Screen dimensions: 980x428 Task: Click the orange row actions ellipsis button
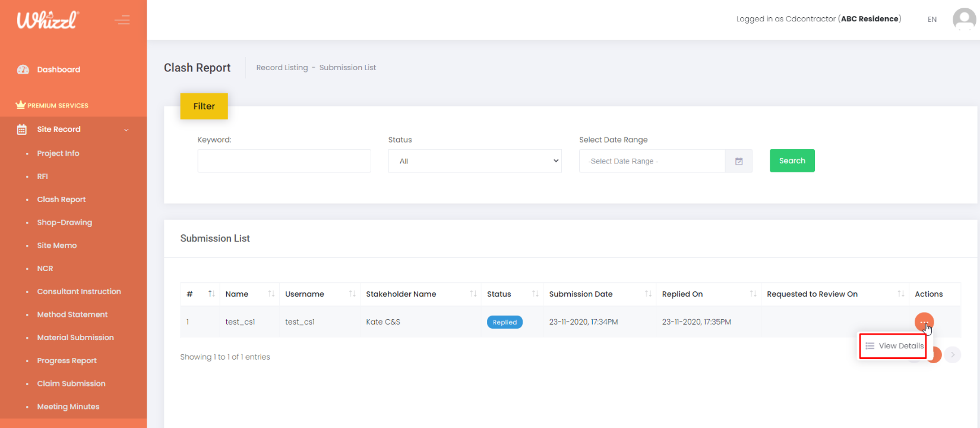(924, 322)
